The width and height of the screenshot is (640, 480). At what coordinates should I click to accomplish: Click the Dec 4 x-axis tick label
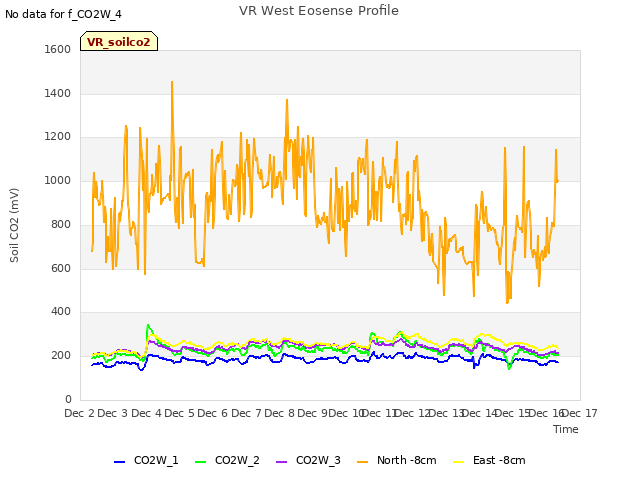pyautogui.click(x=146, y=413)
